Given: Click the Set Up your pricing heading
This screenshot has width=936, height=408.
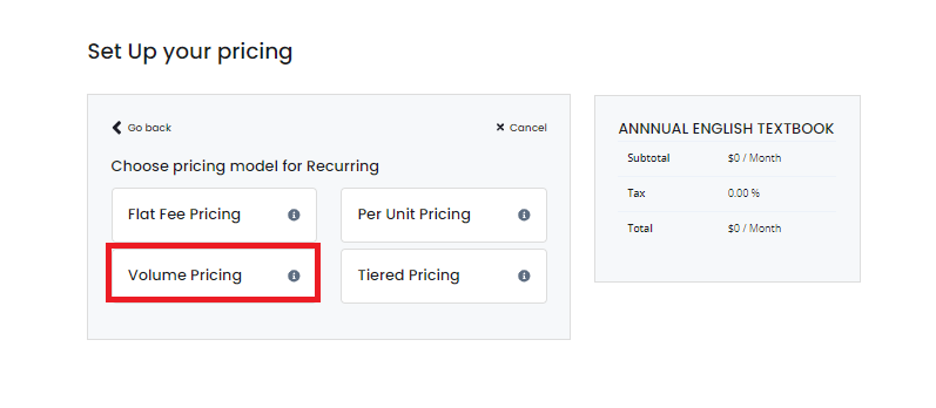Looking at the screenshot, I should (x=190, y=52).
